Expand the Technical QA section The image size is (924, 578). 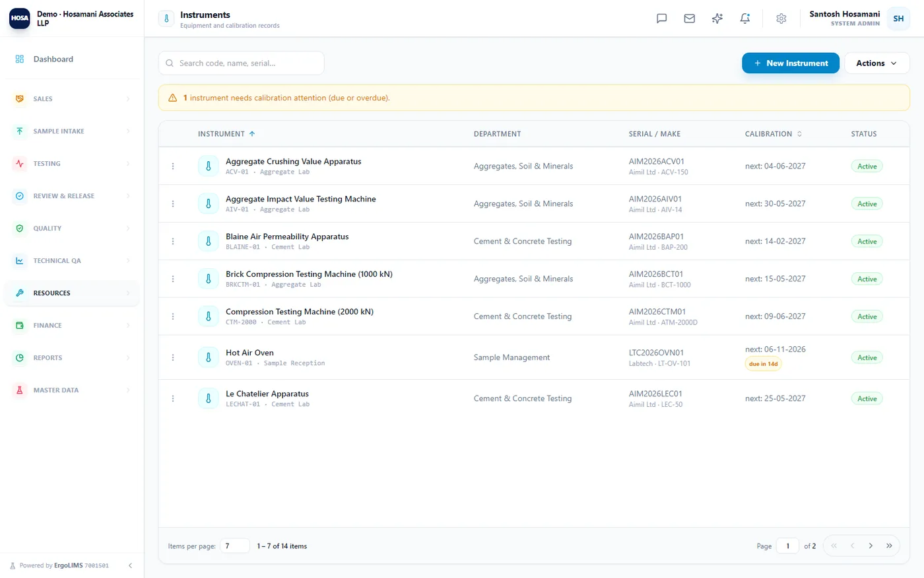[x=73, y=261]
